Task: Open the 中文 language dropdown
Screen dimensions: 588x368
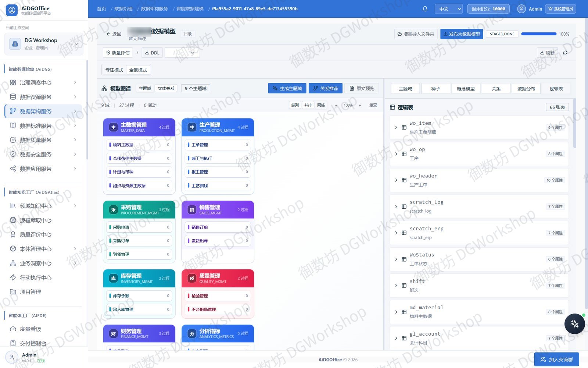Action: click(x=449, y=9)
